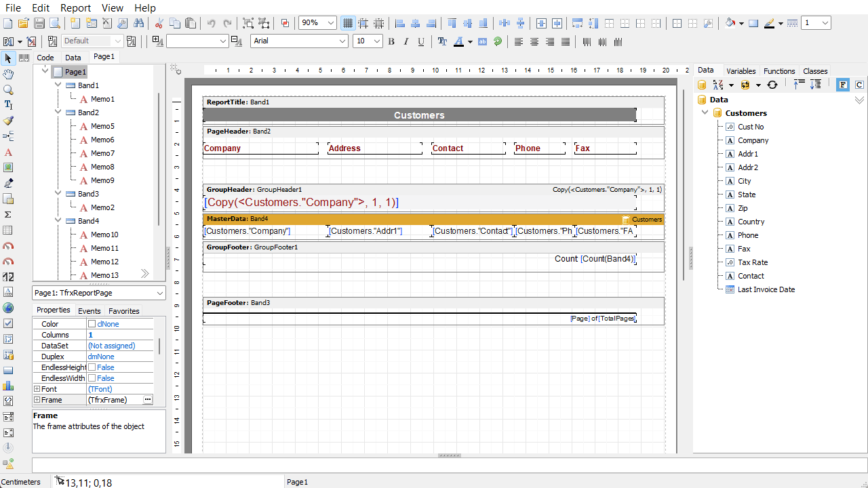
Task: Open the Functions tab
Action: pos(779,71)
